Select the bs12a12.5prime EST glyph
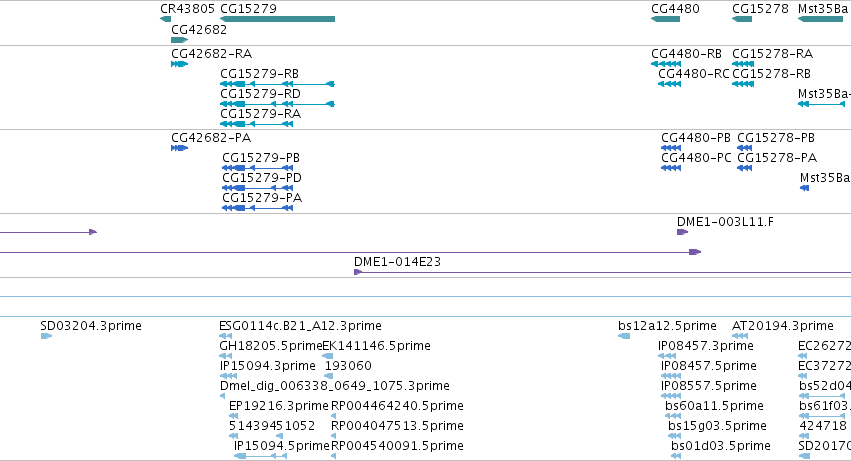 click(x=624, y=336)
